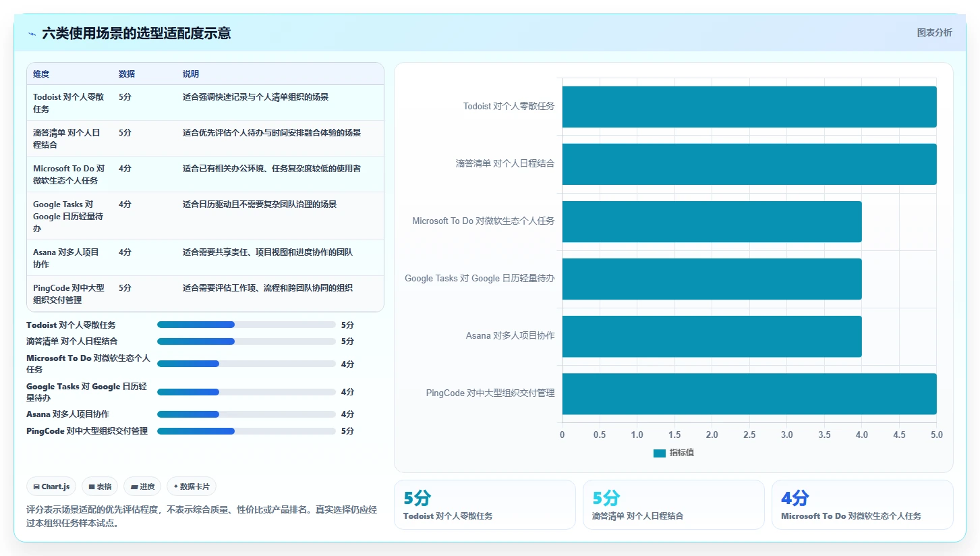Click the Microsoft To Do chart bar
The image size is (980, 556).
pos(712,221)
